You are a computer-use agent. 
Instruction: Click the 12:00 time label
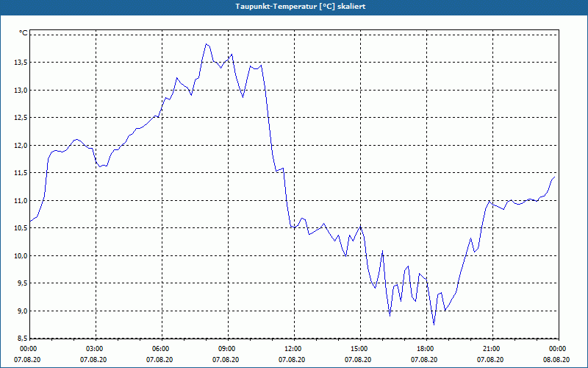pyautogui.click(x=293, y=349)
